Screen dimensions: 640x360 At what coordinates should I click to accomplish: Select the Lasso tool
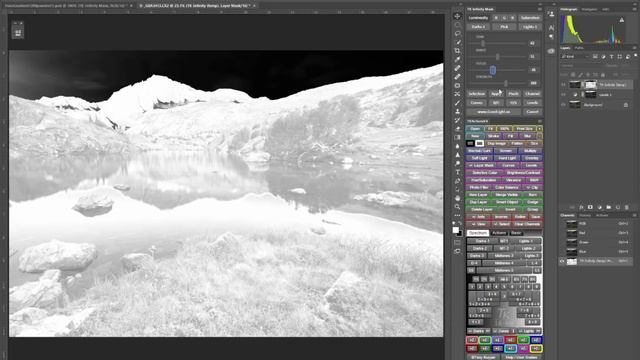tap(458, 33)
